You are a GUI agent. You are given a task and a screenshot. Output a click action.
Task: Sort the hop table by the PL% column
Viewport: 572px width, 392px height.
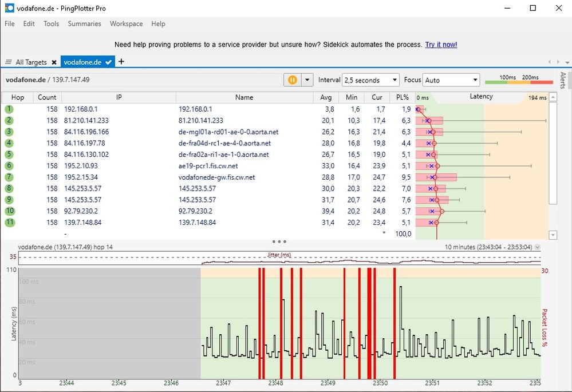point(401,97)
